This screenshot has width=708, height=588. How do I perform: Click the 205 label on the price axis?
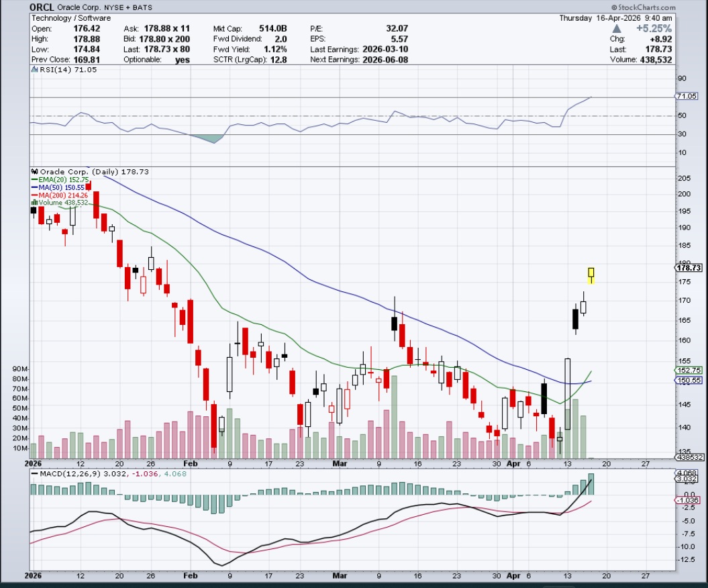tap(684, 179)
